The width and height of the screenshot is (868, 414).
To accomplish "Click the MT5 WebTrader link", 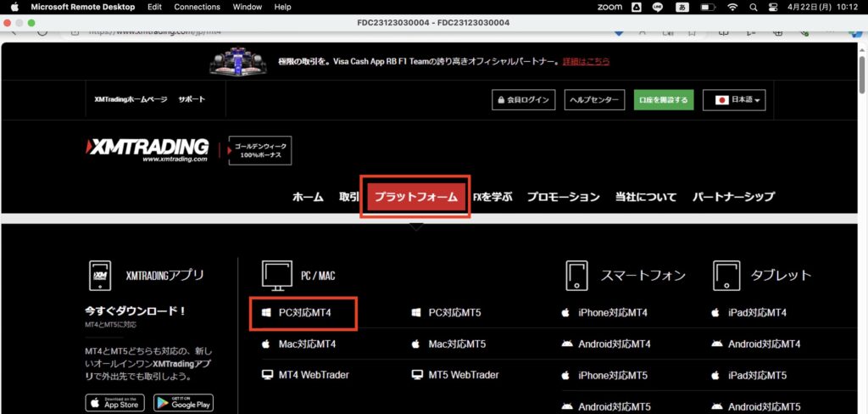I will point(464,375).
